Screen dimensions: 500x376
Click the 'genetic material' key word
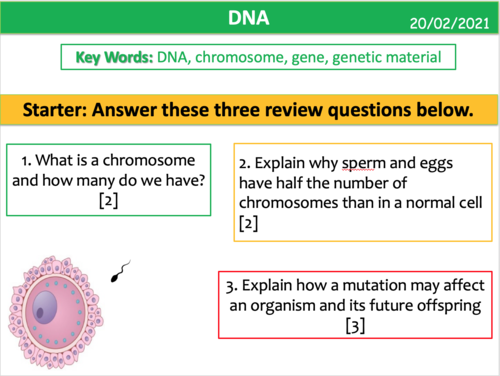387,57
